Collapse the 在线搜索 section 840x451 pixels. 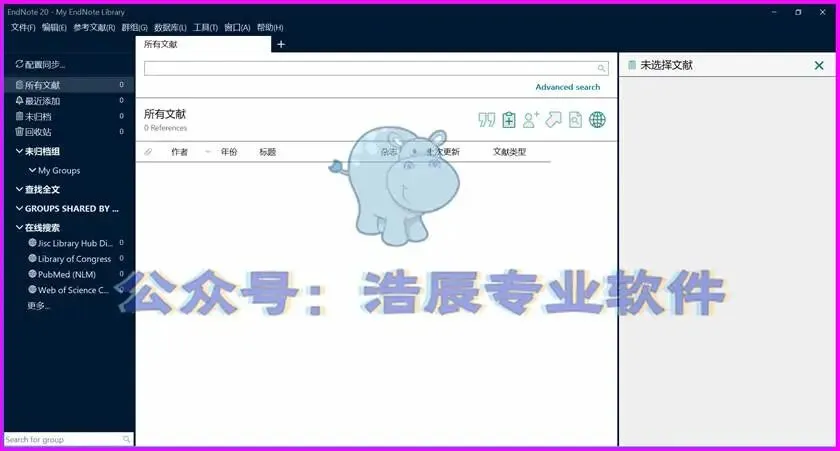[19, 228]
